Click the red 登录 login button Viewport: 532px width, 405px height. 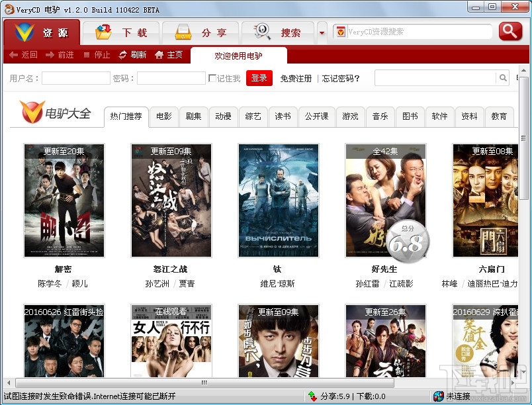[259, 78]
